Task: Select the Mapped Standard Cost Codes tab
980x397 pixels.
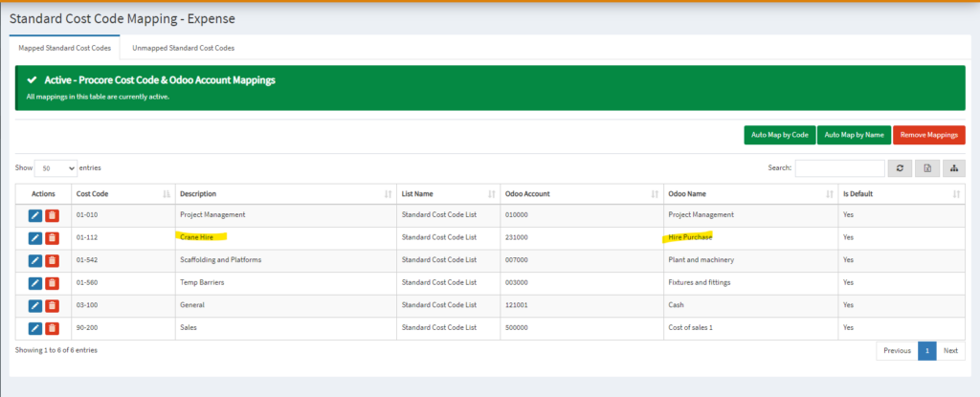Action: (65, 48)
